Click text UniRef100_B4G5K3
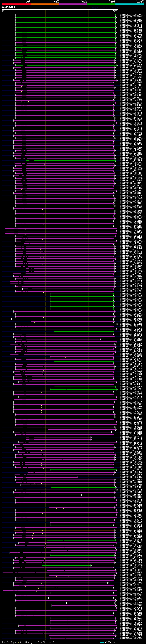Image resolution: width=146 pixels, height=644 pixels. coord(131,339)
